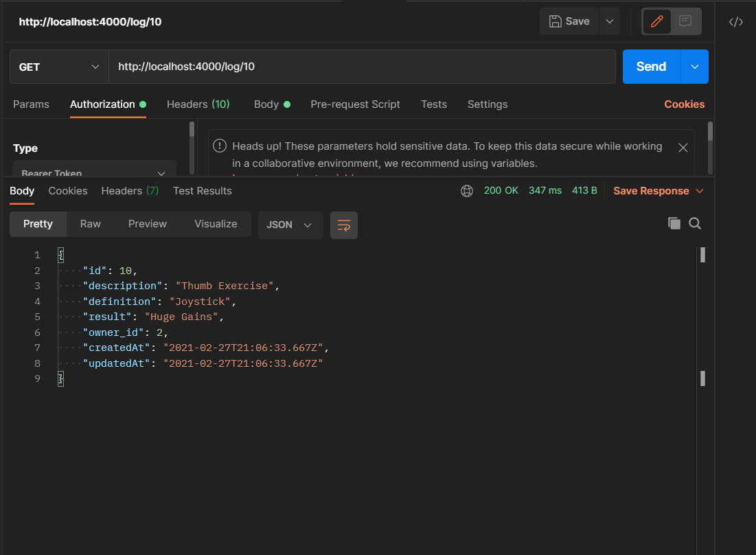Click the globe network icon near the status
756x555 pixels.
(467, 191)
